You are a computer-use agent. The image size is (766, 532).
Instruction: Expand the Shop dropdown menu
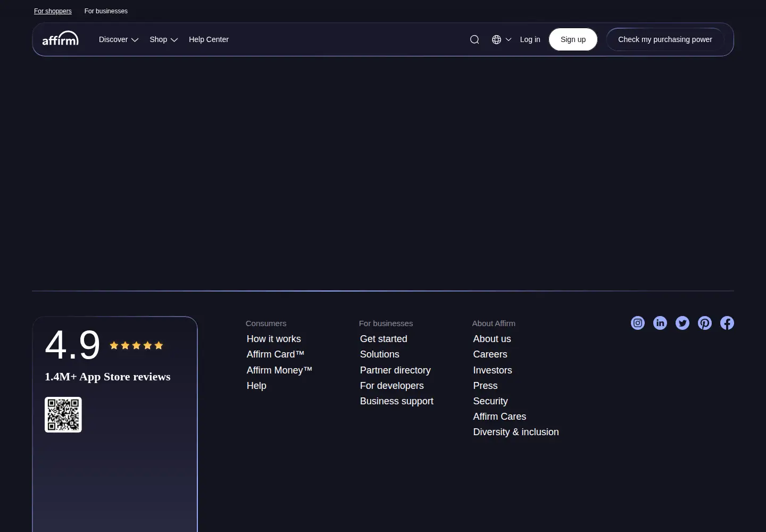click(x=163, y=39)
